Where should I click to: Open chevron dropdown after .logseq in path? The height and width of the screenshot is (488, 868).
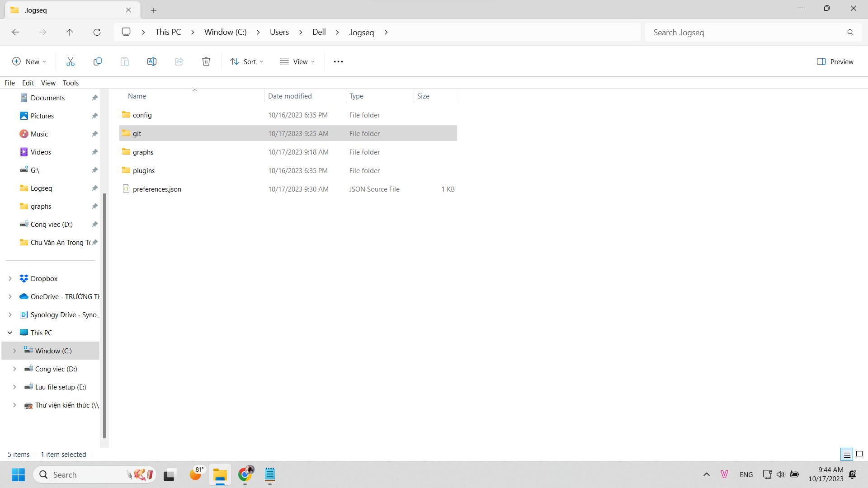click(x=386, y=32)
